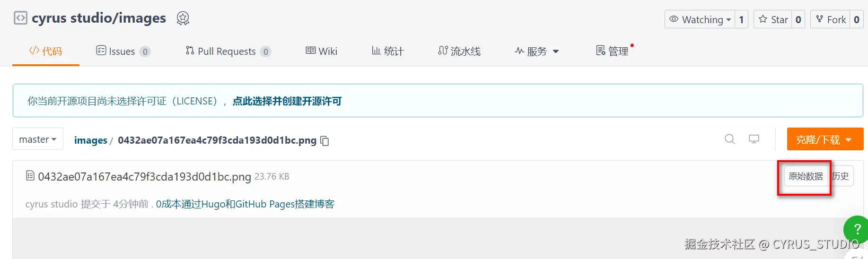Image resolution: width=868 pixels, height=259 pixels.
Task: Go to the Wiki tab
Action: [x=321, y=51]
